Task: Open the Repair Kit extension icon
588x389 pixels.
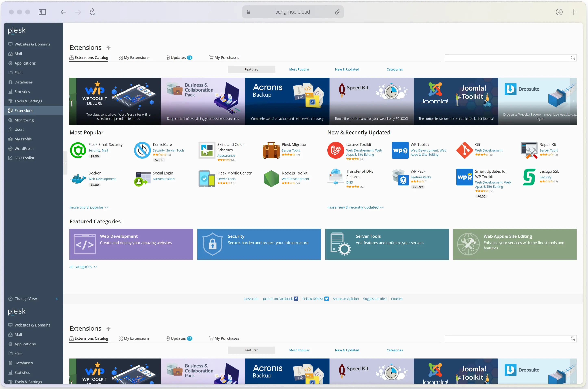Action: [x=529, y=150]
